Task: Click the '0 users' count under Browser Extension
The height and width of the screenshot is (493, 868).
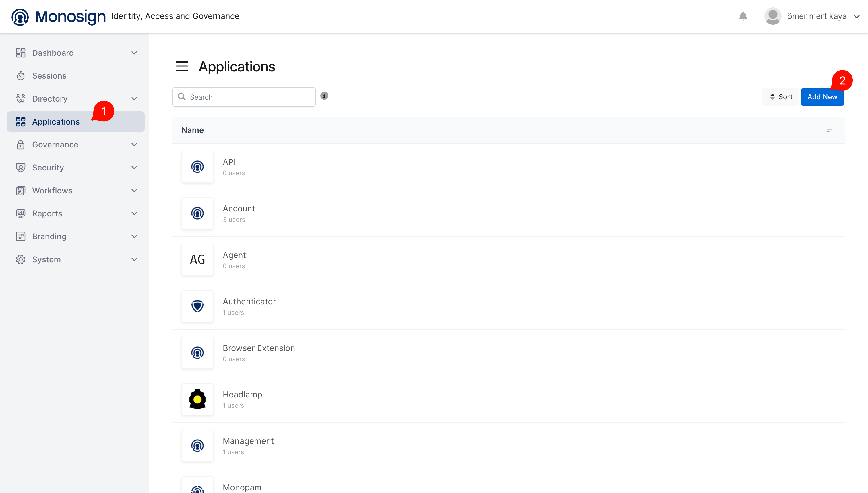Action: 234,359
